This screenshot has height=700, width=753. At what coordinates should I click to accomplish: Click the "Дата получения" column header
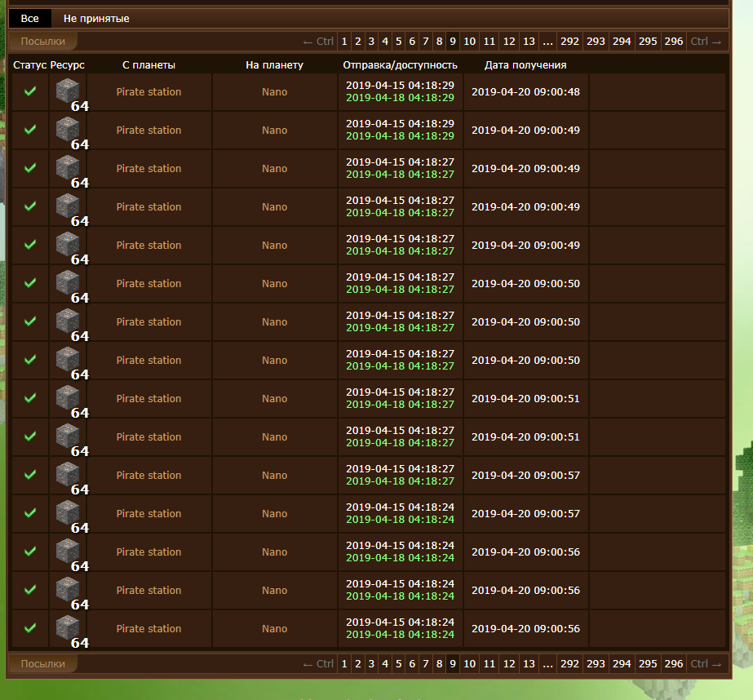[x=525, y=65]
